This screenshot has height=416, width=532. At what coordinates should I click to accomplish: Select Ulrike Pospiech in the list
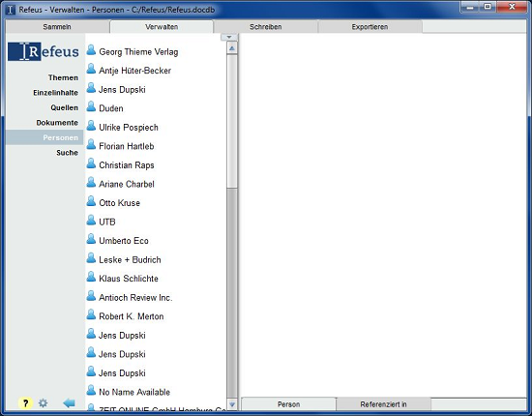(x=129, y=128)
